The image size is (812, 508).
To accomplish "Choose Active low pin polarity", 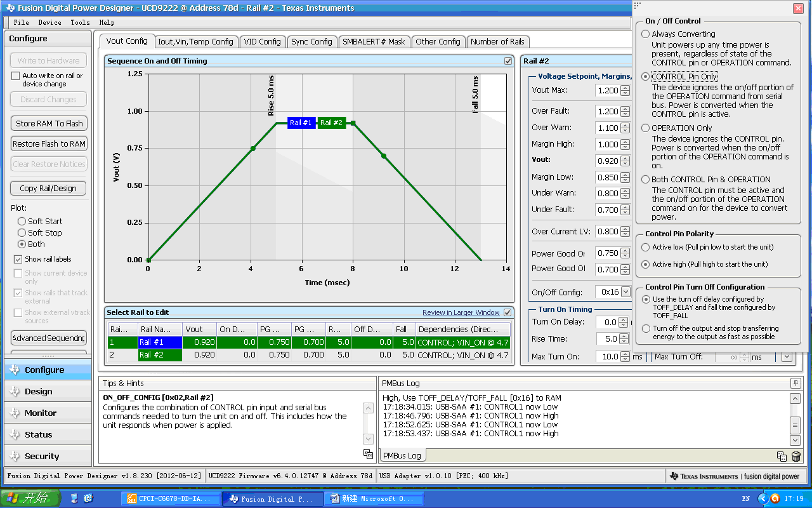I will (x=646, y=248).
